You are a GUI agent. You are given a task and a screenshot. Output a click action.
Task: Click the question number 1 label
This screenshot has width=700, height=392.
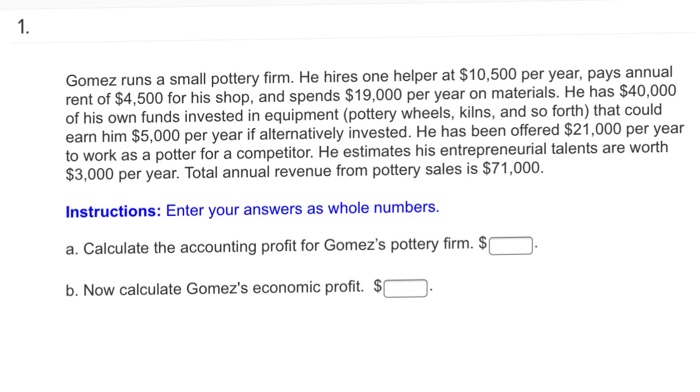(x=23, y=27)
